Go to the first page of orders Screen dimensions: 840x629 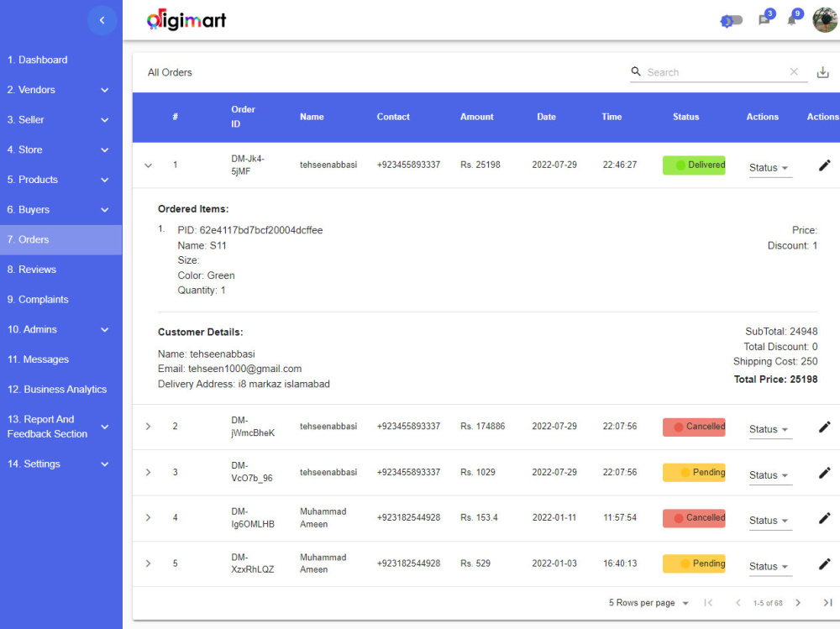tap(708, 603)
